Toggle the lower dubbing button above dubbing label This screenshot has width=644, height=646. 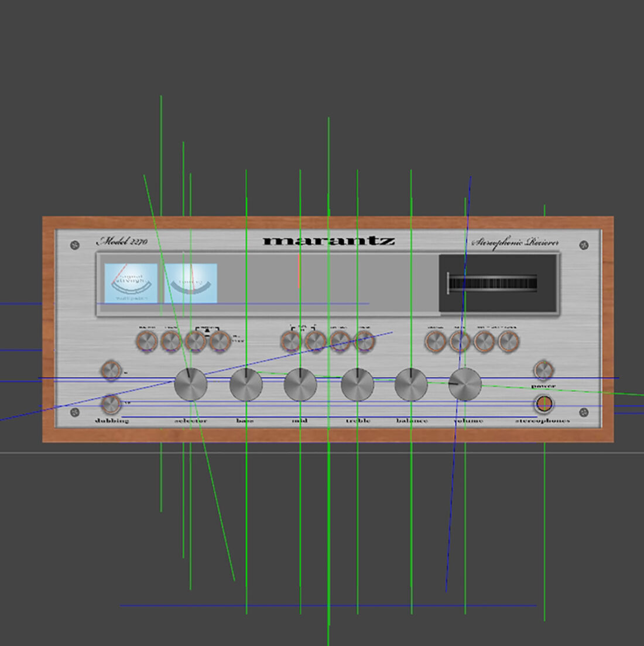tap(111, 404)
